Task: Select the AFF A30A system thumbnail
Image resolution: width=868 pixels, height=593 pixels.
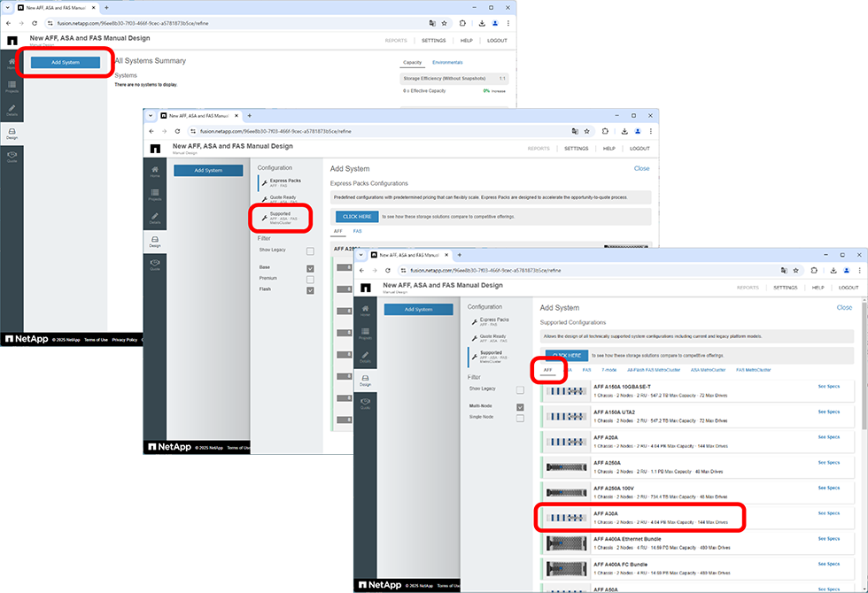Action: point(566,518)
